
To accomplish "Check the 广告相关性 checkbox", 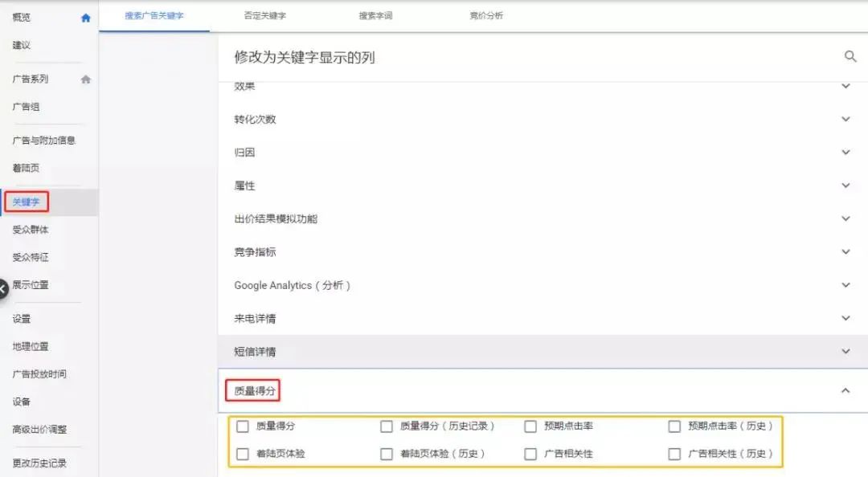I will (x=530, y=454).
